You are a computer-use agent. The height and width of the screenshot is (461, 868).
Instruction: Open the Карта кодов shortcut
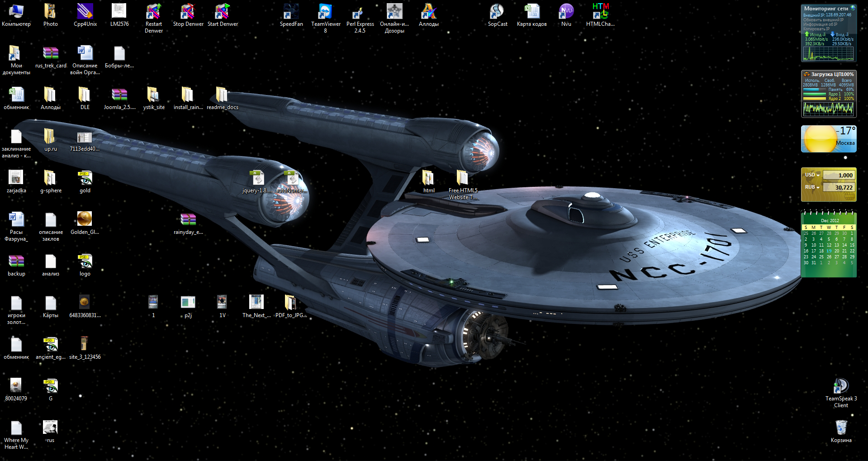tap(532, 15)
